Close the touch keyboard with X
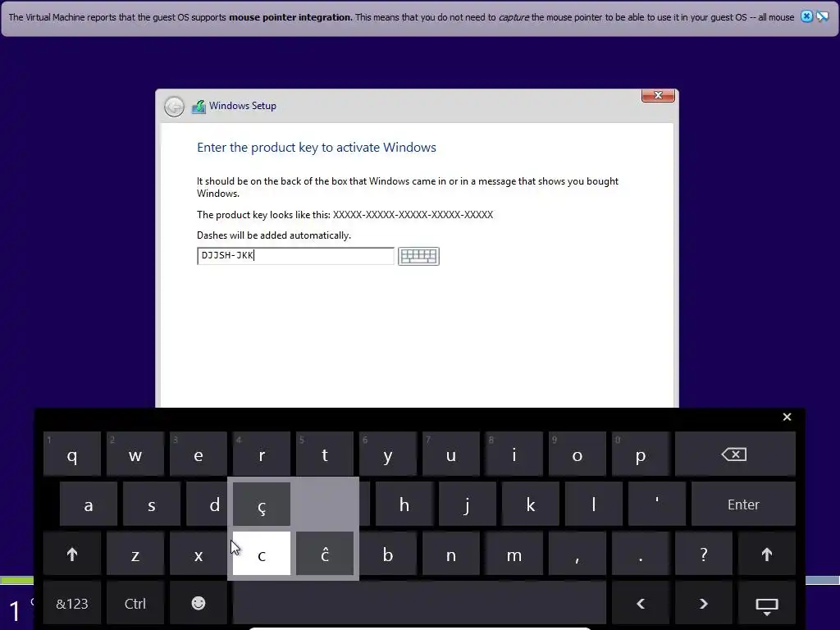Screen dimensions: 840x630 787,417
